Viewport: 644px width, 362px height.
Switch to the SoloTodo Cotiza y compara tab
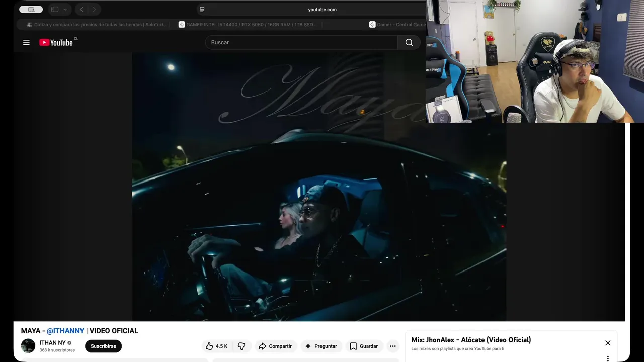point(96,24)
